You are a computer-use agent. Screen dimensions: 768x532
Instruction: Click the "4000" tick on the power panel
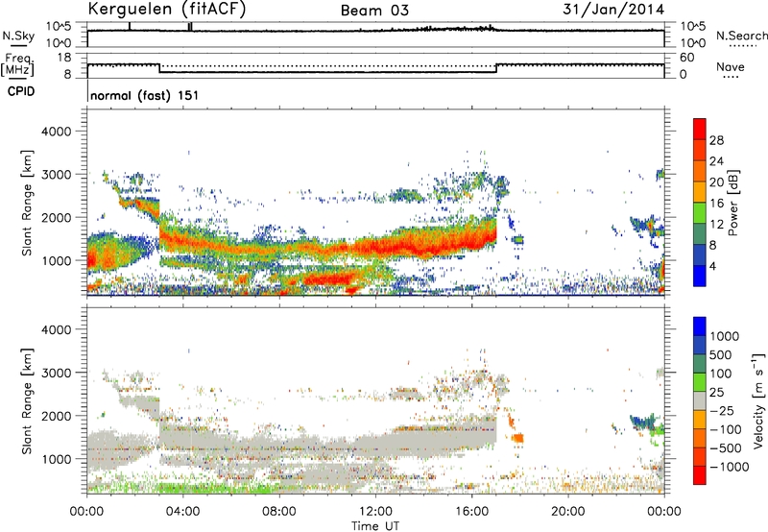[x=56, y=132]
